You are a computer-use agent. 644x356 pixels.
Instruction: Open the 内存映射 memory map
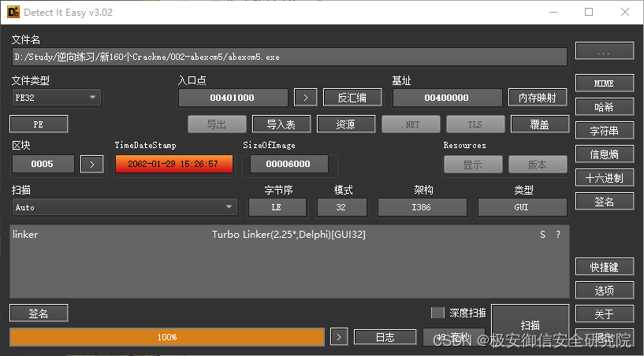point(538,98)
